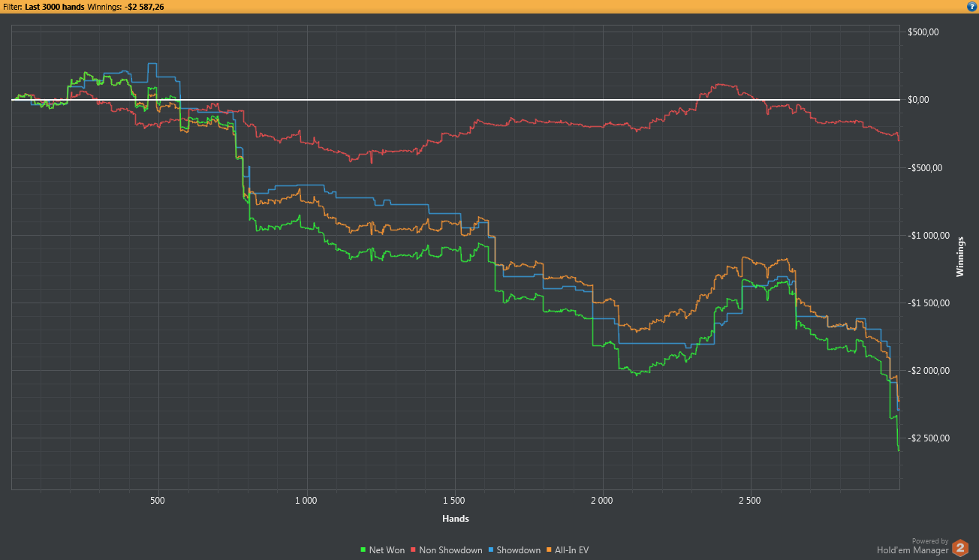Click the 2 500 hands tick label

(x=749, y=500)
